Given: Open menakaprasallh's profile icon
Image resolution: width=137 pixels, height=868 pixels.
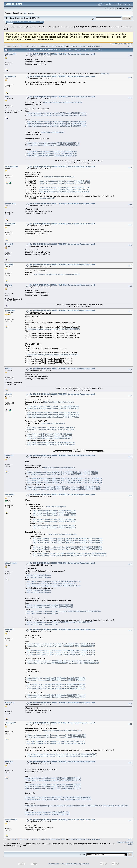Looking at the screenshot, I should pyautogui.click(x=7, y=183).
